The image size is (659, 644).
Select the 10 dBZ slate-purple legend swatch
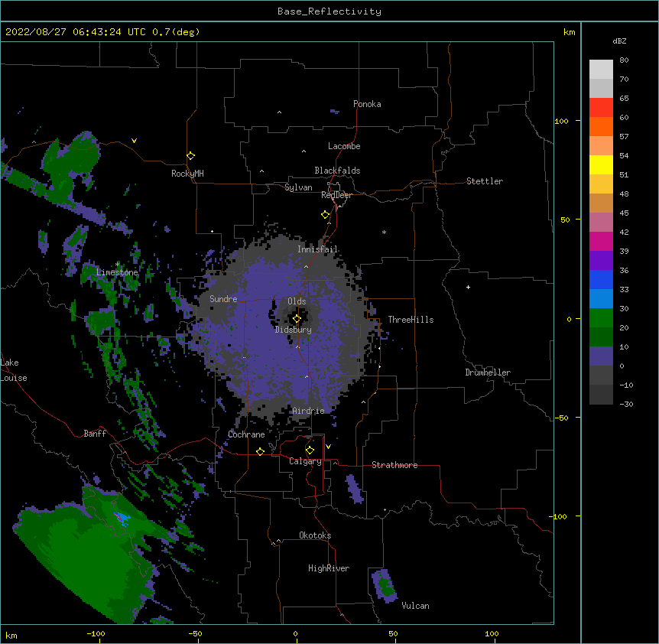[x=601, y=356]
